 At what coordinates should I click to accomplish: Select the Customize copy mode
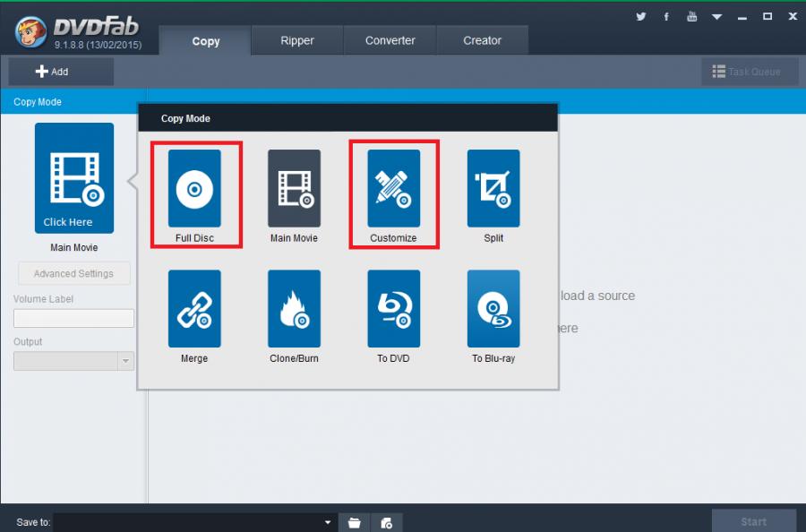tap(394, 189)
